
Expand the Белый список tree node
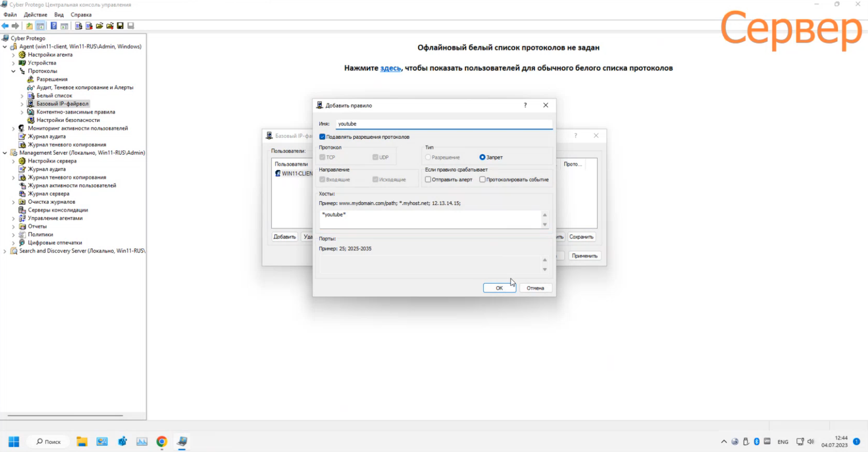pyautogui.click(x=22, y=95)
